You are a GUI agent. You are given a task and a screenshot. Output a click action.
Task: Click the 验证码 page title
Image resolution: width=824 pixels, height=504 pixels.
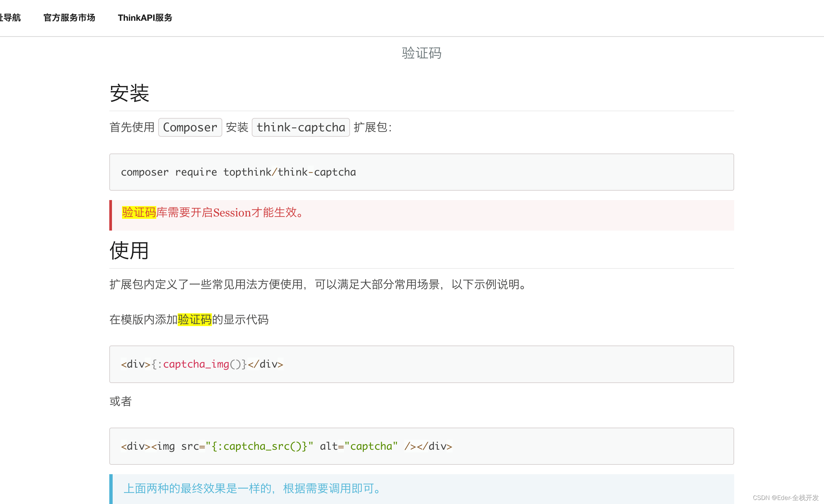click(x=421, y=53)
